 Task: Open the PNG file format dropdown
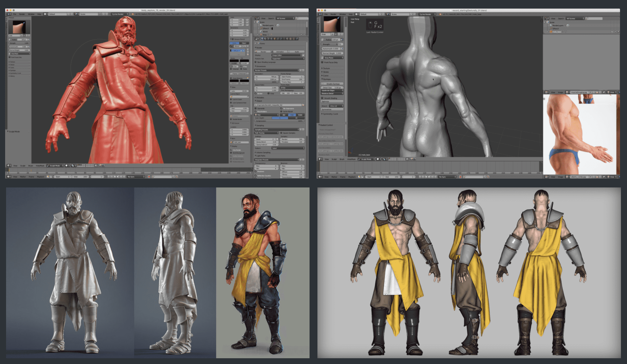pos(267,115)
